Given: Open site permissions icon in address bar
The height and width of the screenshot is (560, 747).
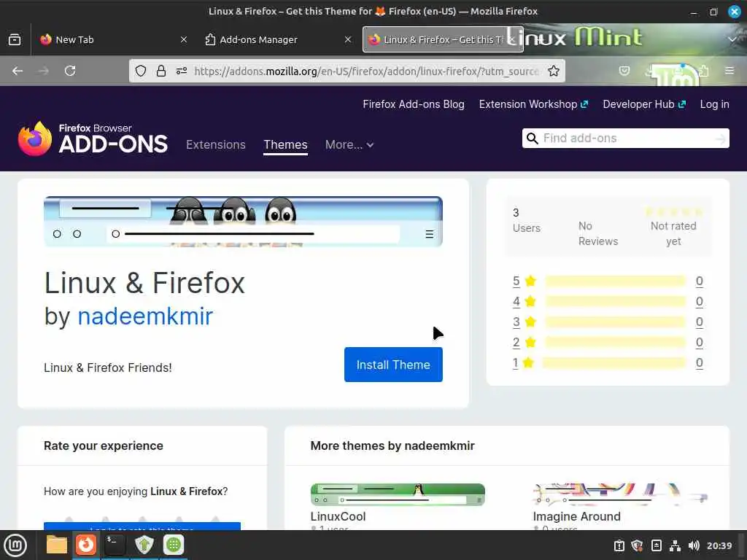Looking at the screenshot, I should pos(181,71).
